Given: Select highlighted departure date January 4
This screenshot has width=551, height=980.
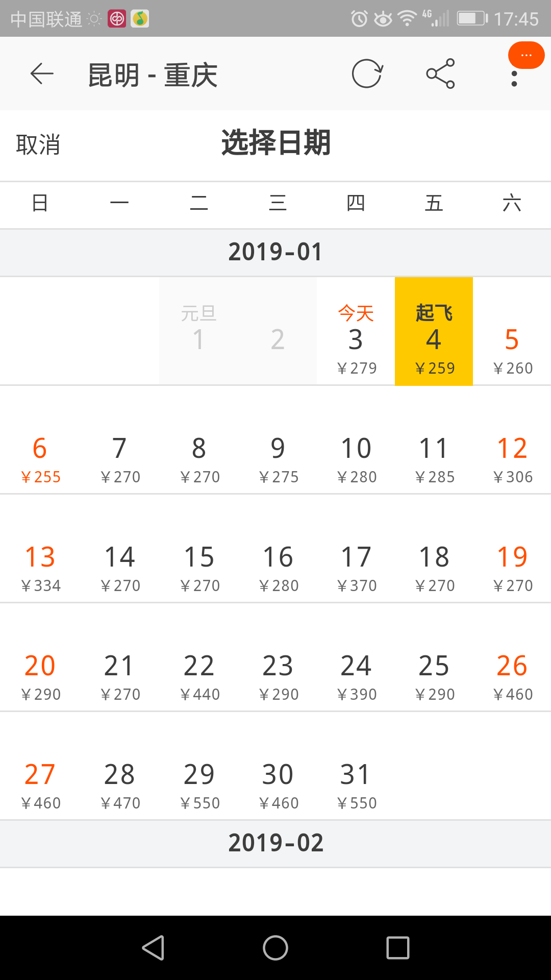Looking at the screenshot, I should (x=434, y=331).
